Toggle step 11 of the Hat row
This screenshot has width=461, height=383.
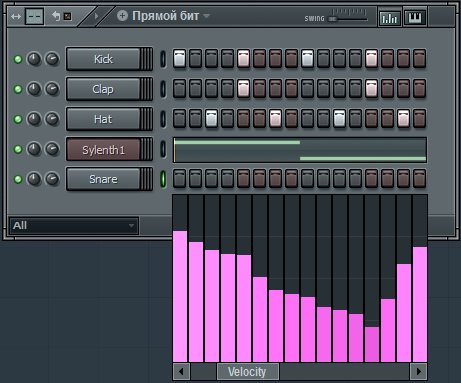[339, 119]
